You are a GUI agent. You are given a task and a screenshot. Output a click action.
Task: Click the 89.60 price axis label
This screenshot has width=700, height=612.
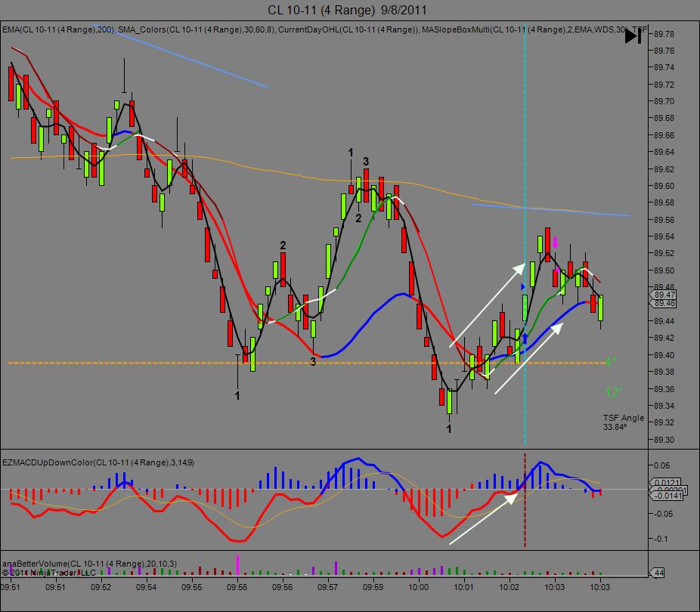click(664, 186)
